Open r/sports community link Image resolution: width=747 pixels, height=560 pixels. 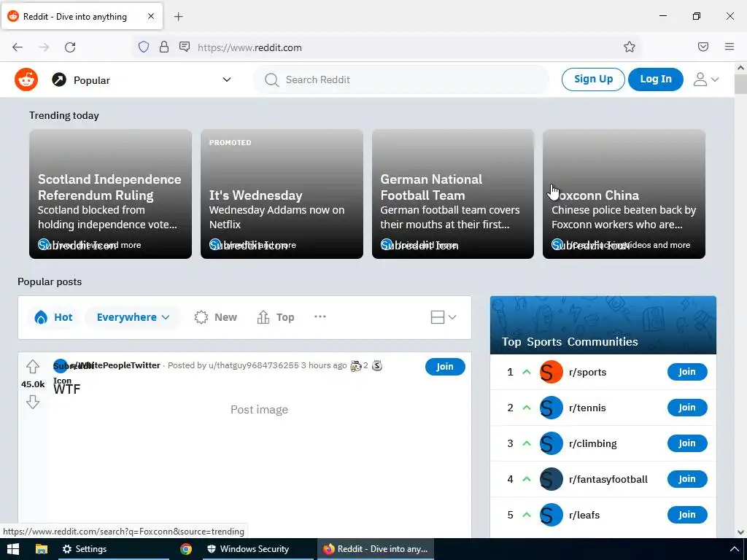[x=587, y=372]
